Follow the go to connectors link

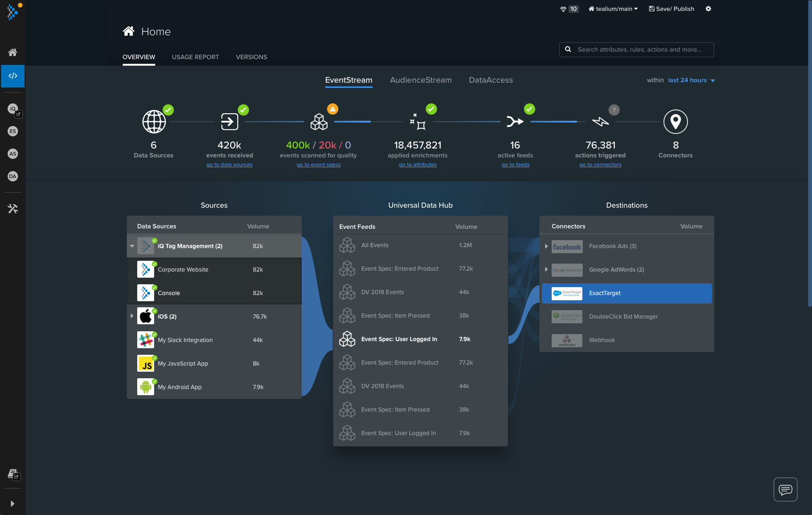[601, 164]
